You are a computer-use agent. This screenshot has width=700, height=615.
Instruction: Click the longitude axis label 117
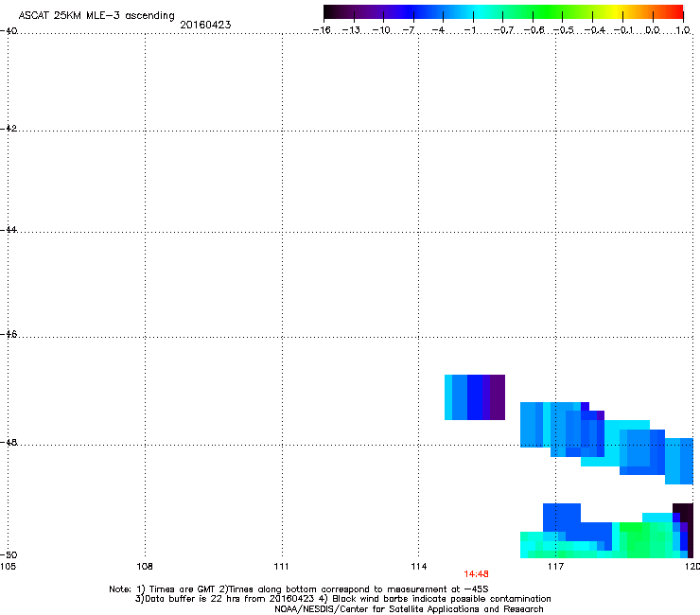pyautogui.click(x=556, y=567)
